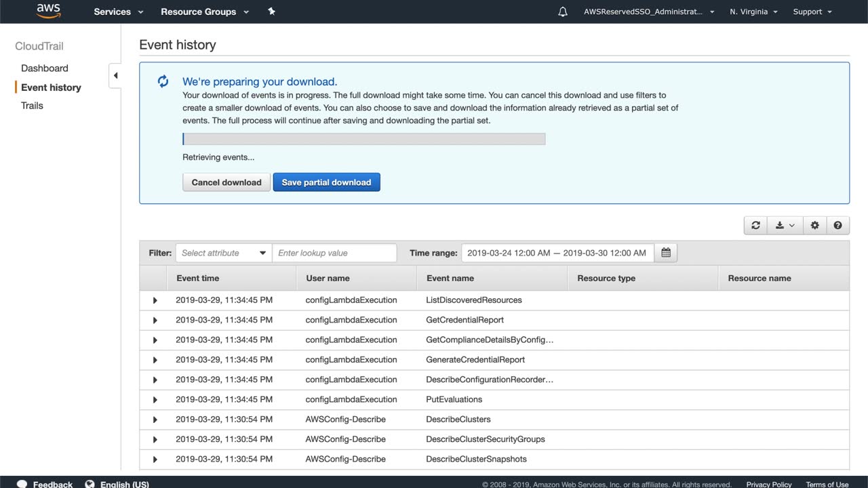This screenshot has height=488, width=868.
Task: Click Save partial download button
Action: 326,182
